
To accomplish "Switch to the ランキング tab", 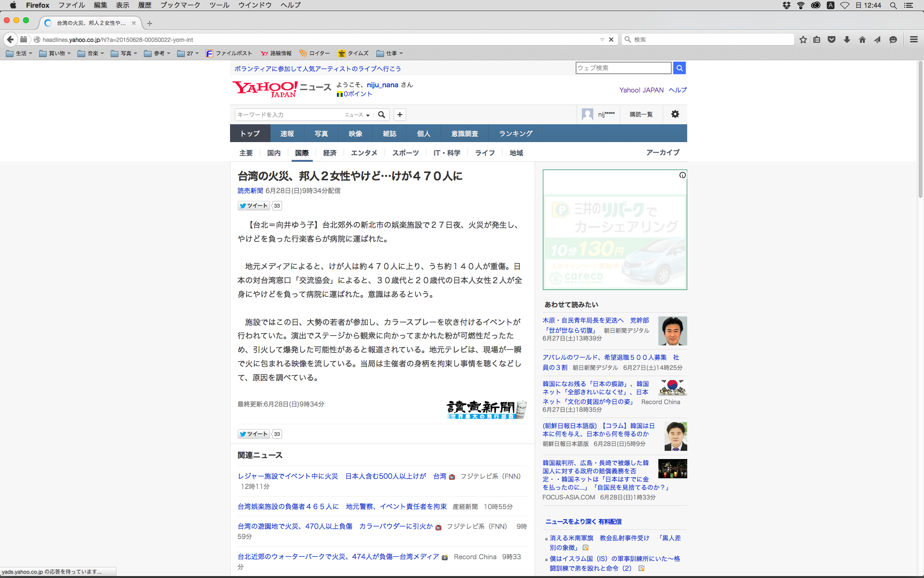I will click(x=515, y=133).
